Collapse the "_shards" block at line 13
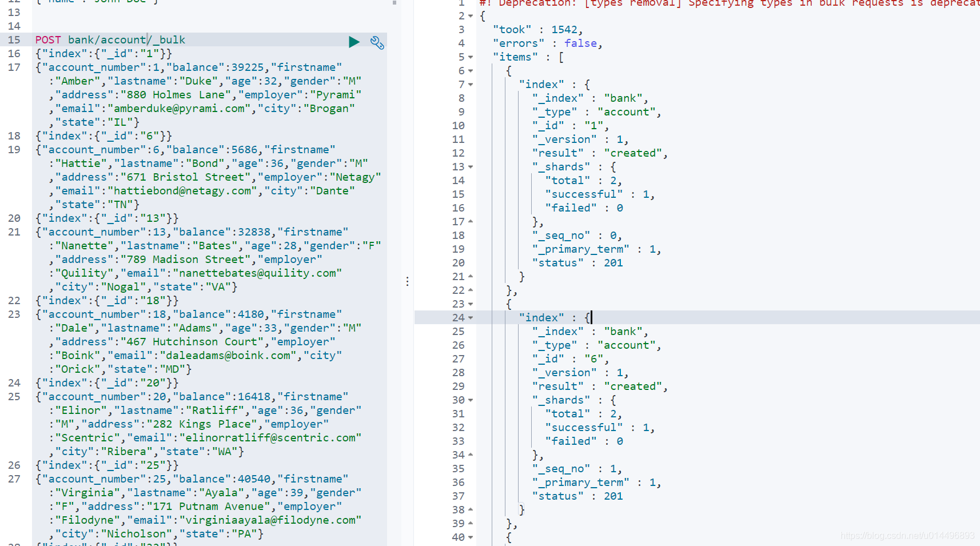The width and height of the screenshot is (980, 546). pyautogui.click(x=471, y=167)
